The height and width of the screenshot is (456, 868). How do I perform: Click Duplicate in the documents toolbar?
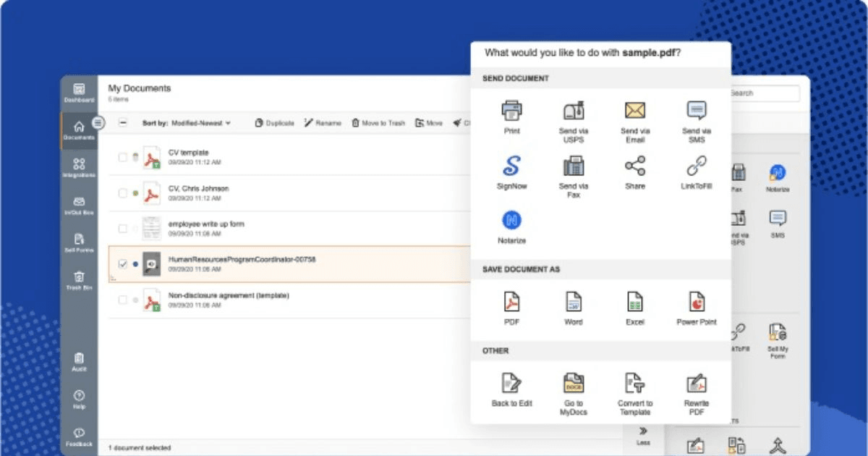pos(275,123)
